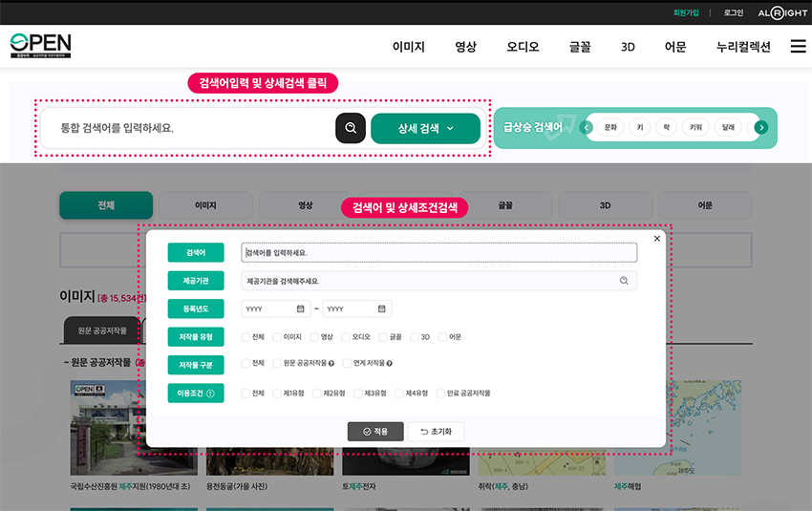Click the 달래 trending keyword chip
The image size is (812, 511).
pos(728,127)
